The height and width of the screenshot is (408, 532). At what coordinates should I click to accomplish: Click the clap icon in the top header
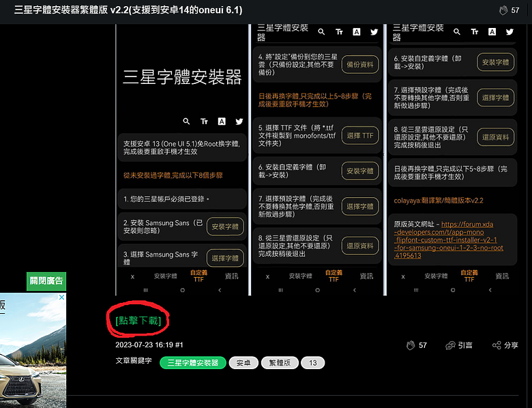(503, 10)
